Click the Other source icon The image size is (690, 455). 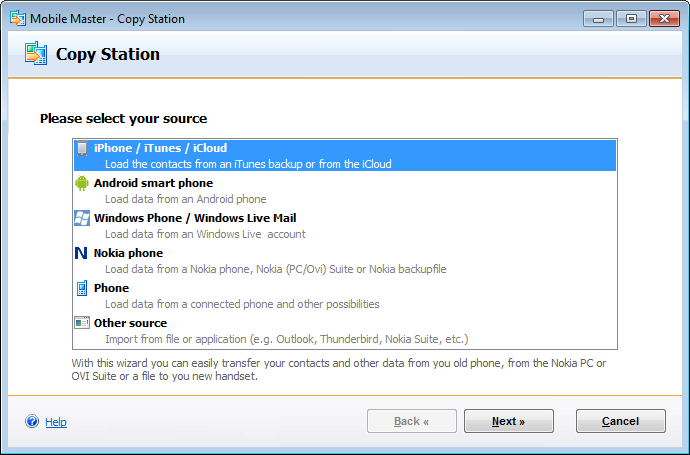tap(82, 323)
